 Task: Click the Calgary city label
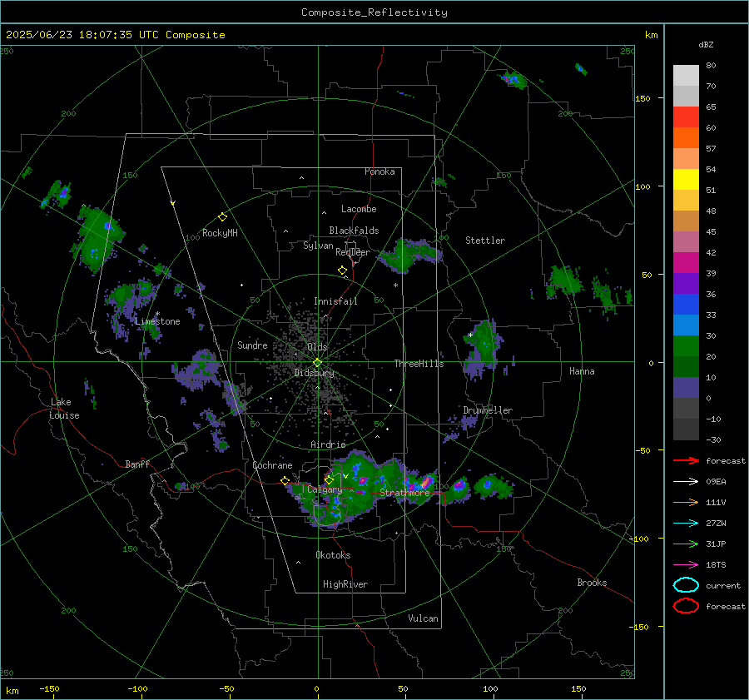tap(325, 489)
